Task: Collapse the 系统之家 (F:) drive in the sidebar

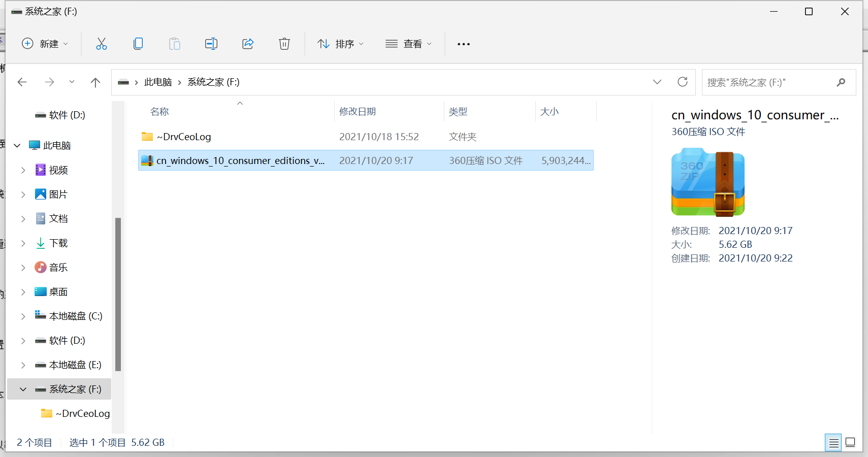Action: 22,389
